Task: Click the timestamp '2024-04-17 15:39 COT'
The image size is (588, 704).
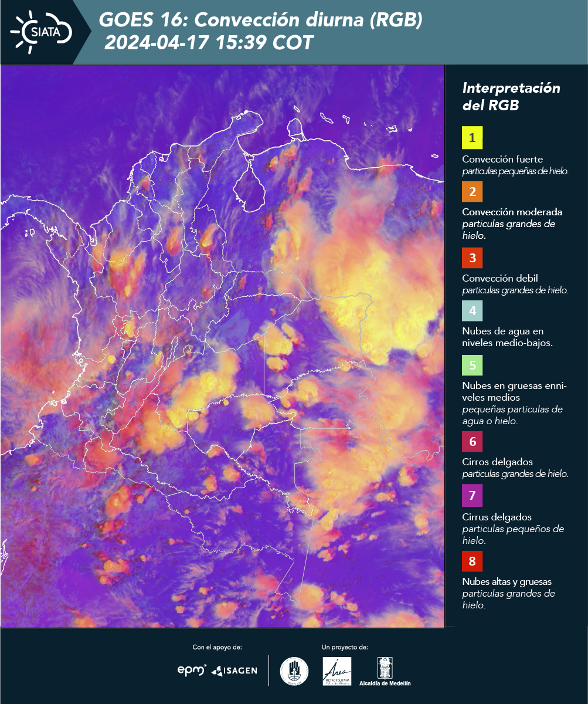Action: coord(209,43)
